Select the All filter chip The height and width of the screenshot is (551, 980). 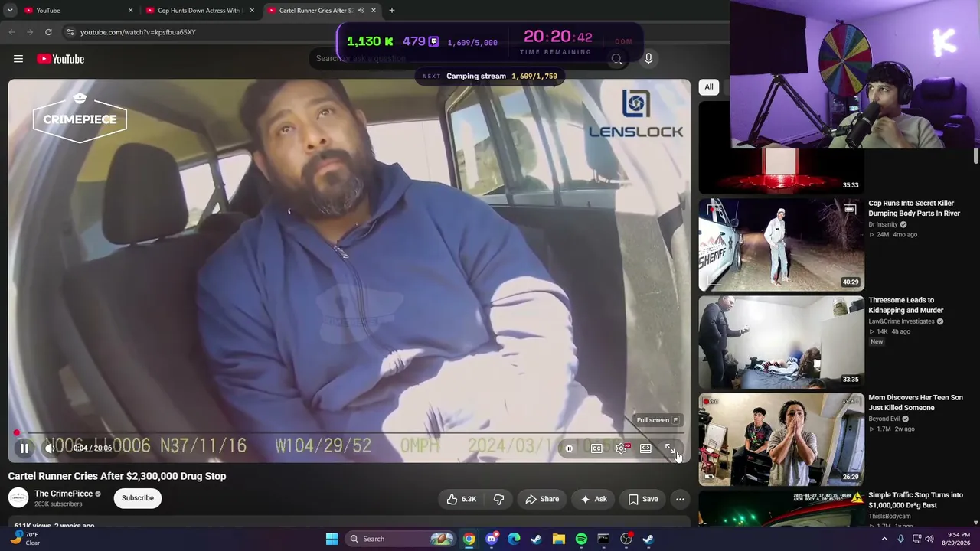point(709,87)
